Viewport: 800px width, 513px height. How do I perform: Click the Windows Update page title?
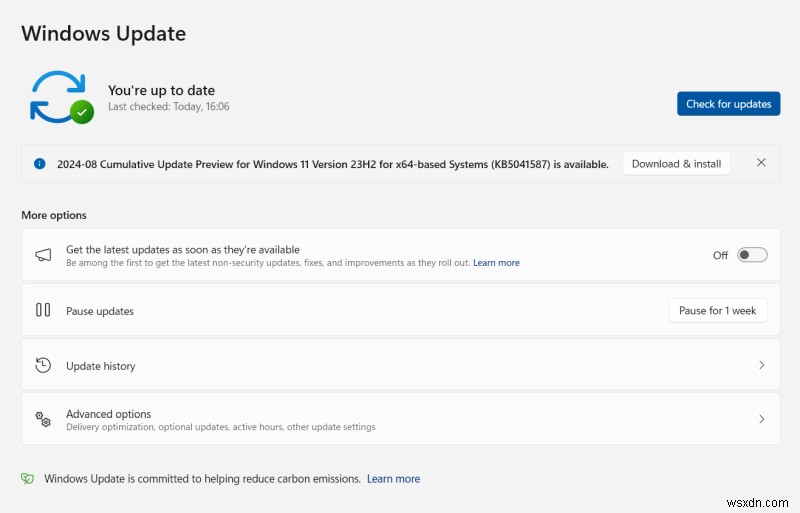[x=104, y=34]
